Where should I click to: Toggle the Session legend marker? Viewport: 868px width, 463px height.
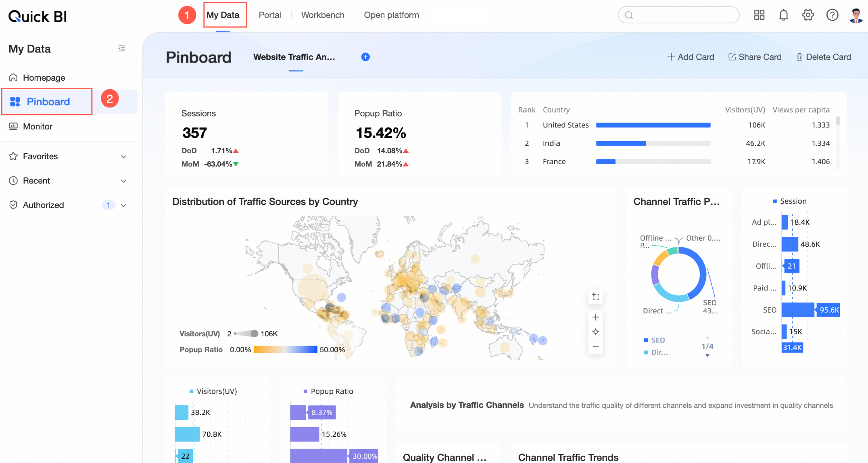(775, 201)
